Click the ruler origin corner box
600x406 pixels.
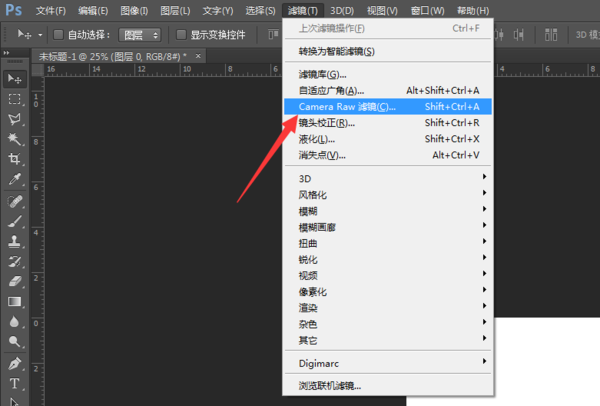point(38,70)
